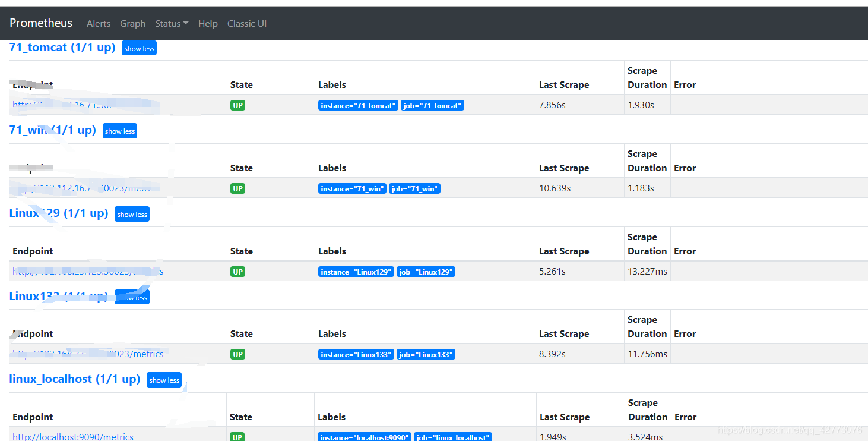
Task: Switch to Classic UI
Action: pyautogui.click(x=247, y=24)
